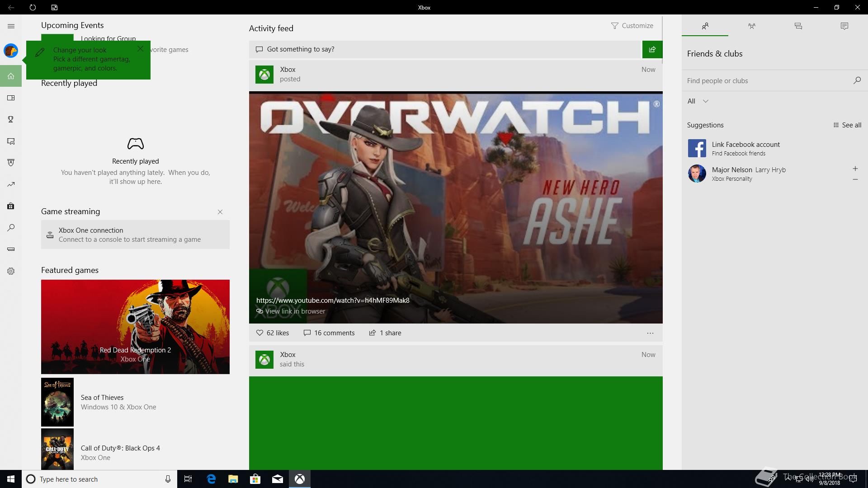Image resolution: width=868 pixels, height=488 pixels.
Task: Click Xbox app icon on taskbar
Action: click(x=300, y=479)
